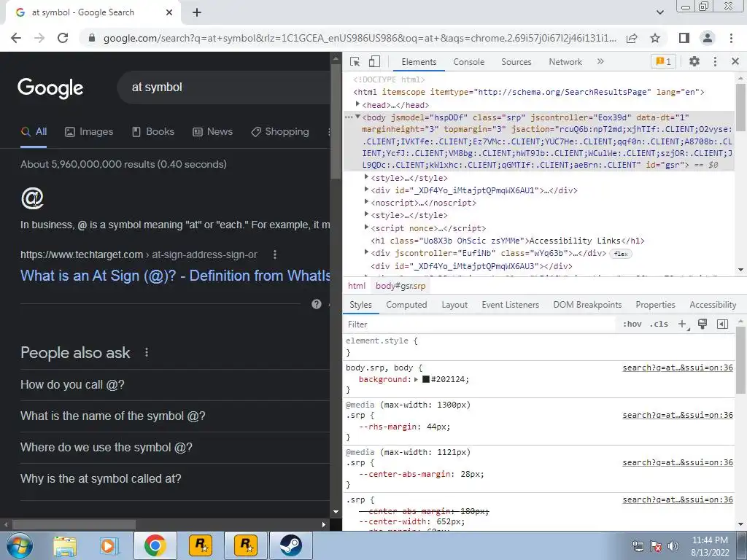Open Chrome three-dot menu

[731, 38]
